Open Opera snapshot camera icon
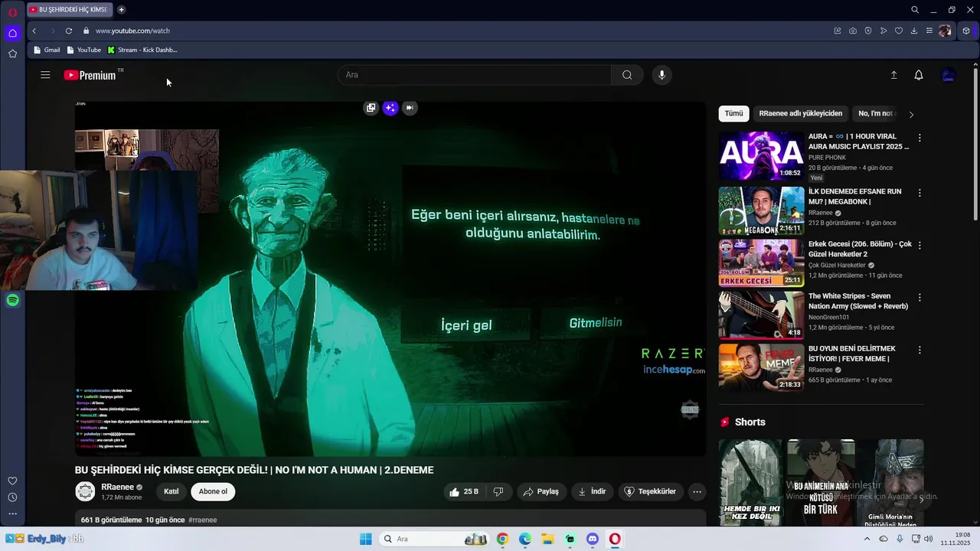 (x=853, y=31)
